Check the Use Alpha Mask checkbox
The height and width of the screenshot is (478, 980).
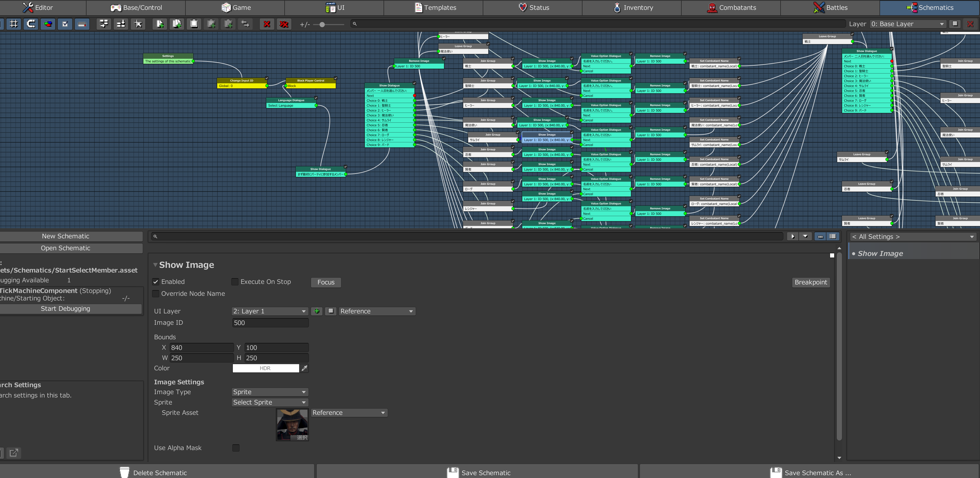pyautogui.click(x=236, y=448)
